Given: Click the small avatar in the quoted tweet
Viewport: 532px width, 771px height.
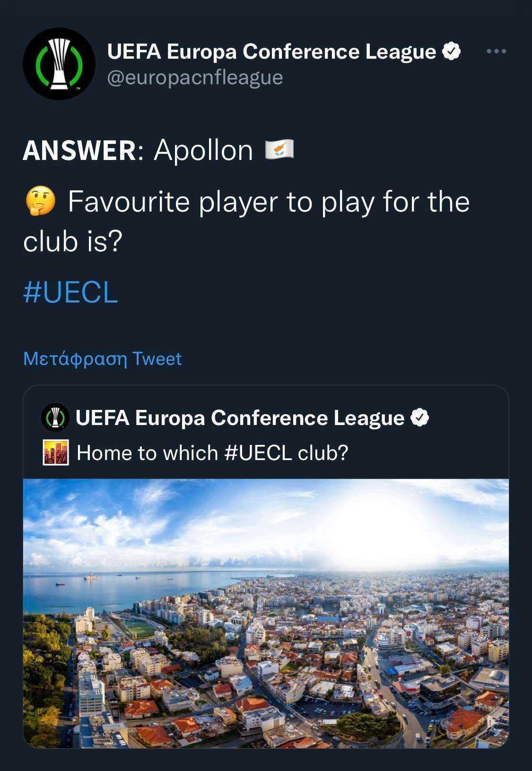Looking at the screenshot, I should tap(55, 417).
